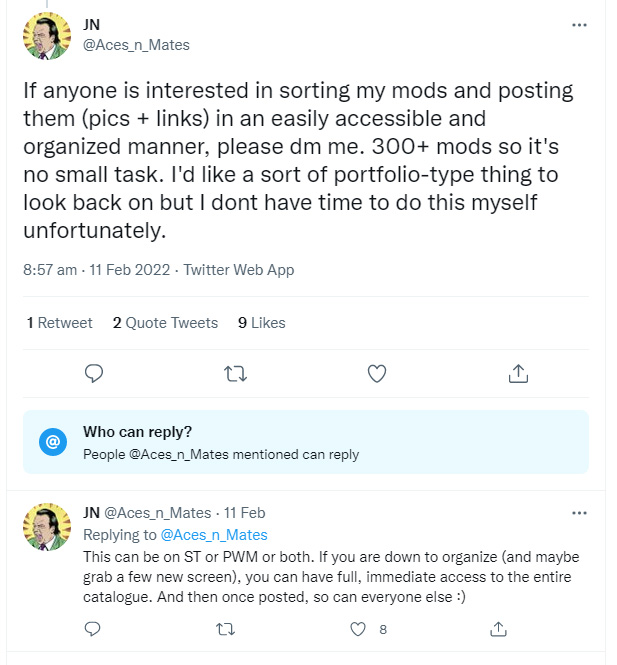Open more options on main tweet
Image resolution: width=617 pixels, height=665 pixels.
tap(579, 24)
